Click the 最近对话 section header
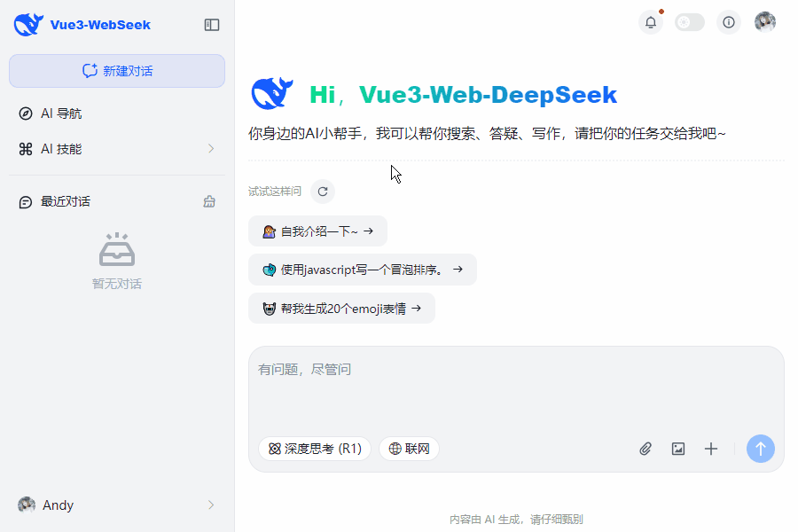 (x=66, y=201)
